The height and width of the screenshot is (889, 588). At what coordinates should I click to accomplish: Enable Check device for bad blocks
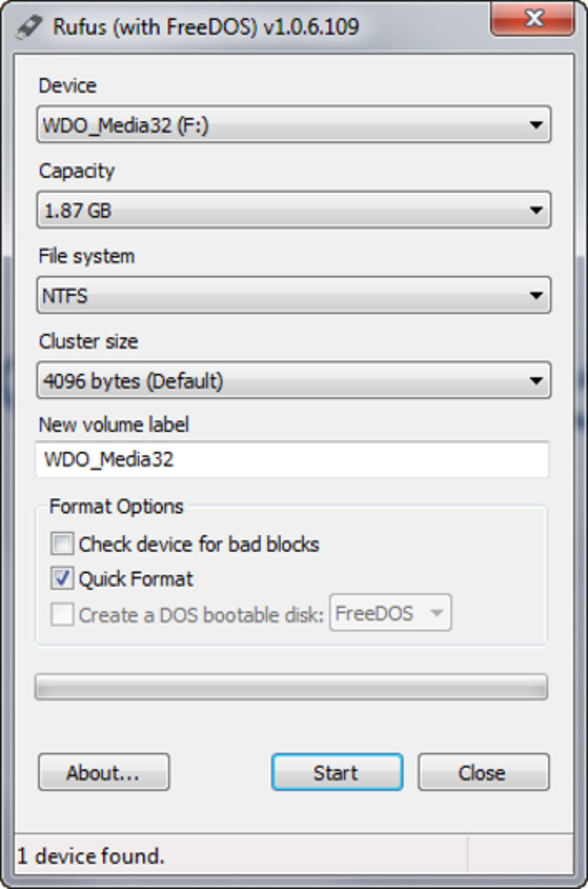click(x=62, y=544)
